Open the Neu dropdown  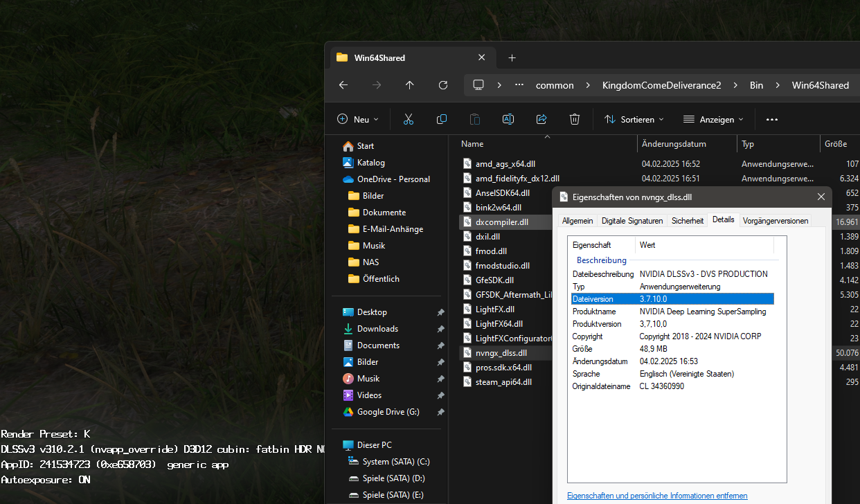(x=358, y=119)
